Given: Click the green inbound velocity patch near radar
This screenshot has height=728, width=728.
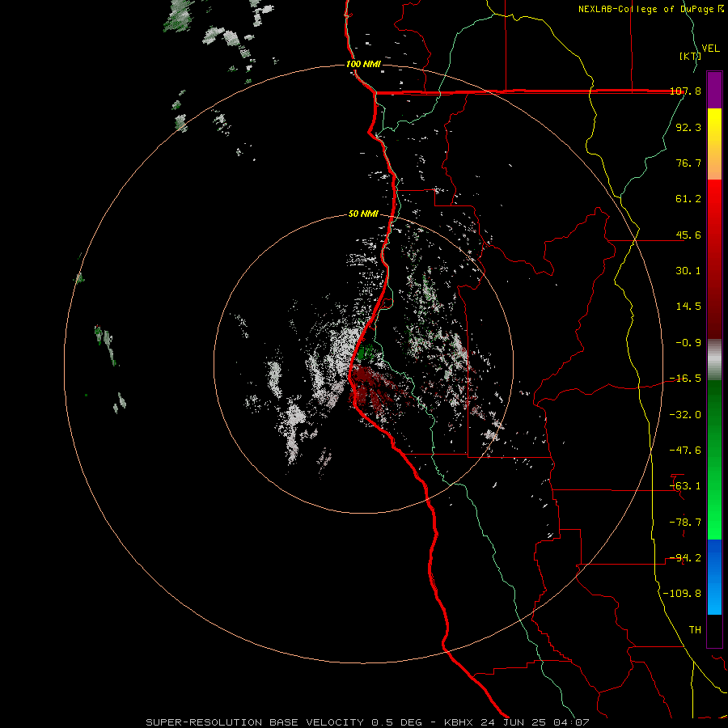Looking at the screenshot, I should [x=366, y=352].
